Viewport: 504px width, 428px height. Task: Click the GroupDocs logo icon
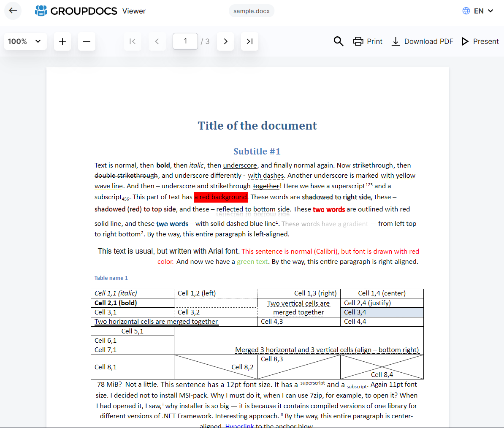[x=41, y=11]
